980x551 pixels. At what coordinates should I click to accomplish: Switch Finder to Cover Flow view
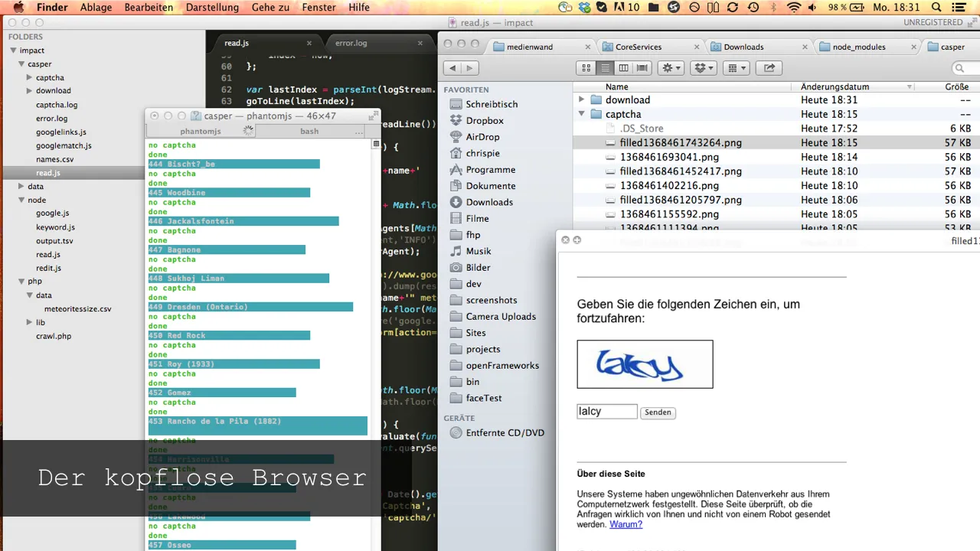[x=642, y=68]
